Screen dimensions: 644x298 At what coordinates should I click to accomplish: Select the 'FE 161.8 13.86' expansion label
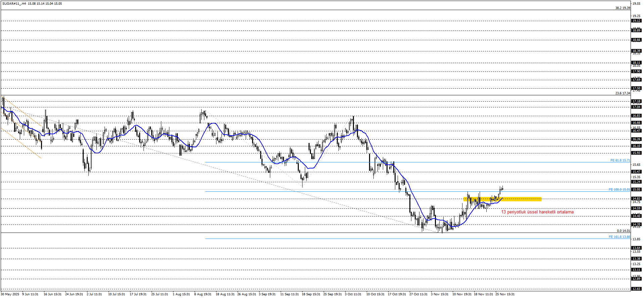click(x=619, y=237)
